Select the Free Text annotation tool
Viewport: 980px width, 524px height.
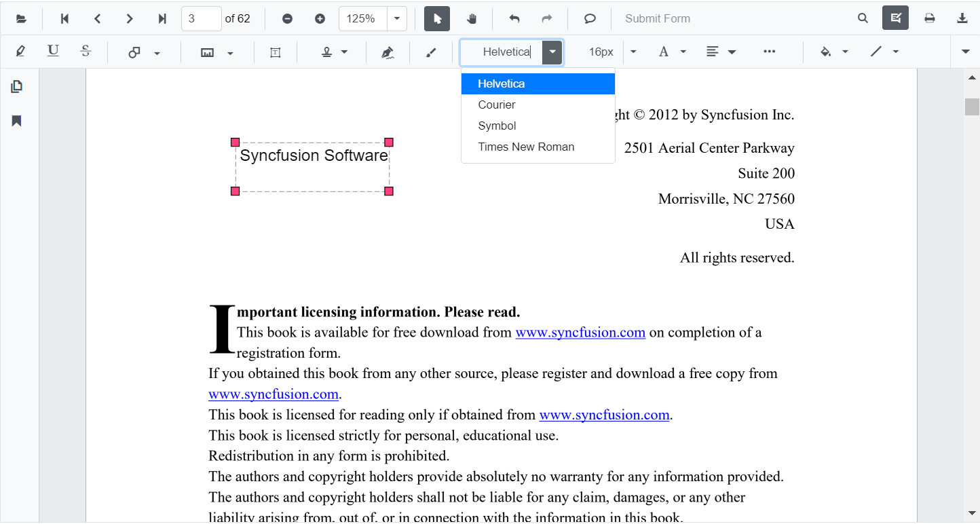click(x=276, y=52)
